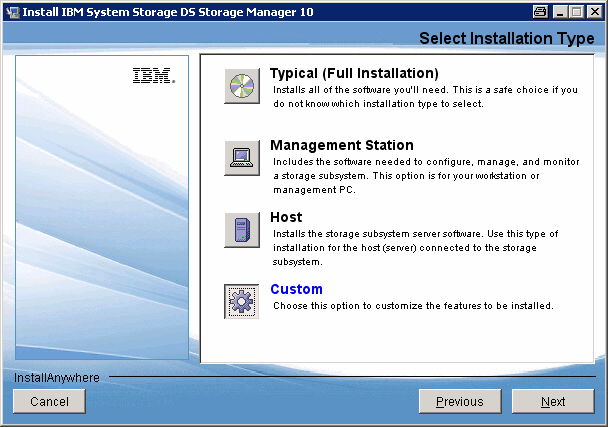
Task: Pick the Host installation heading
Action: [286, 217]
